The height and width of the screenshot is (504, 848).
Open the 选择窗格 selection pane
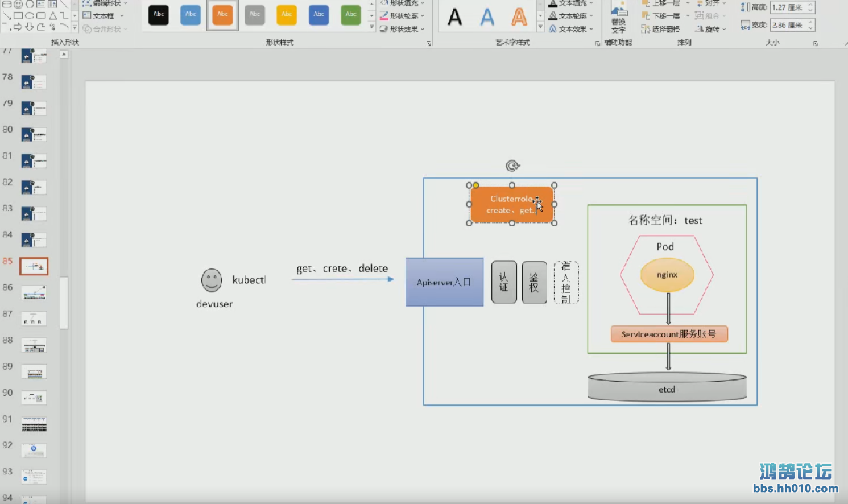pos(660,29)
